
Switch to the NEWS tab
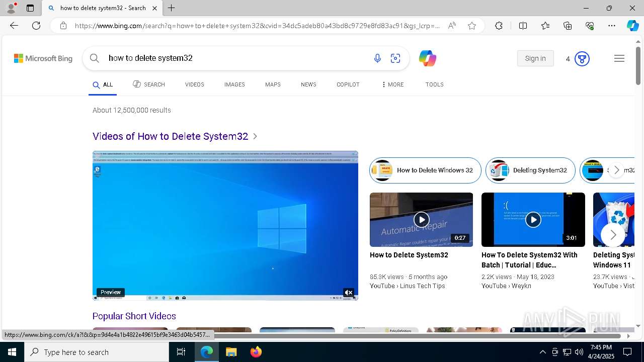point(308,84)
